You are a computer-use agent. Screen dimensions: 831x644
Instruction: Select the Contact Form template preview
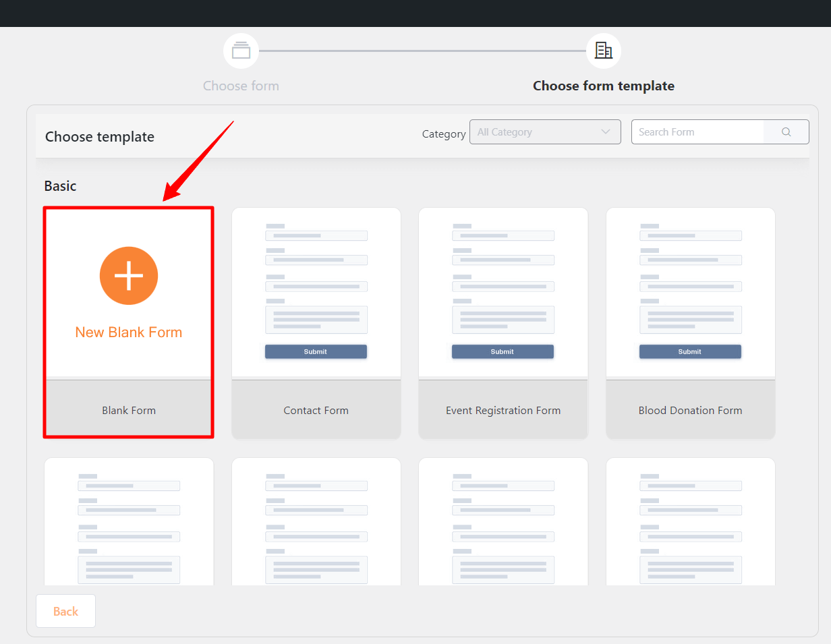[x=316, y=292]
